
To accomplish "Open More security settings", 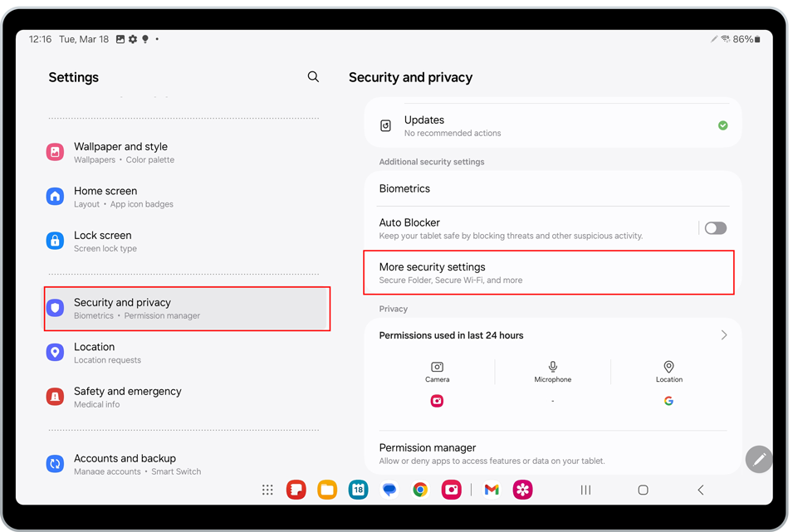I will coord(549,272).
